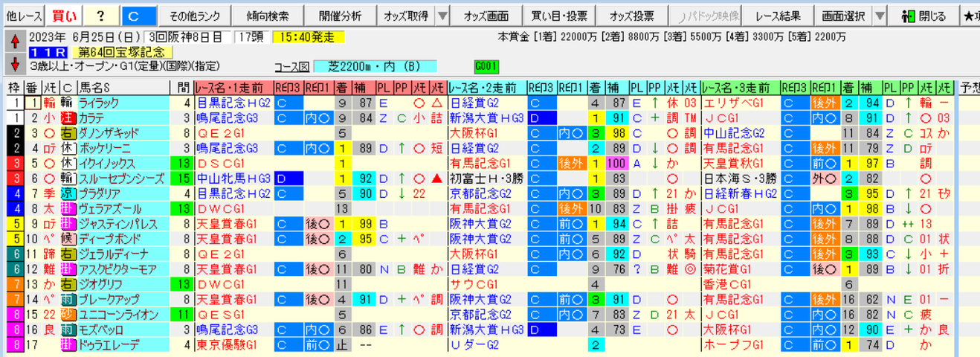Open 買い目・投票
980x357 pixels.
pos(559,16)
